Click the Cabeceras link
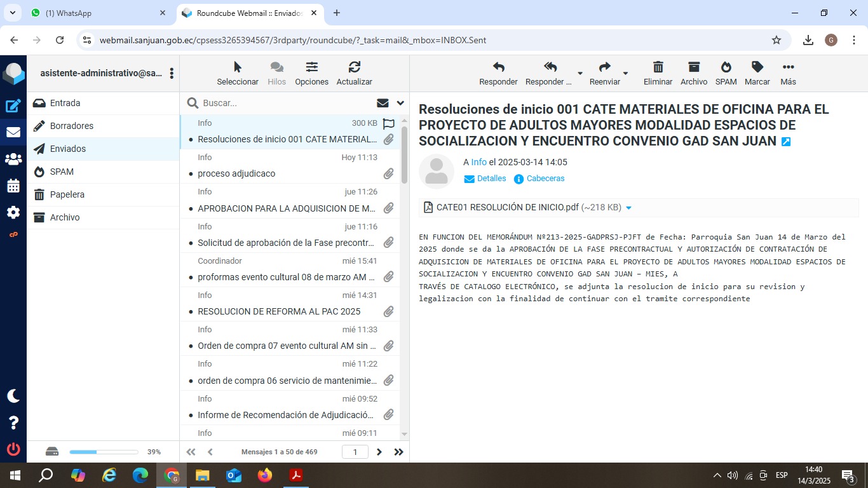Viewport: 868px width, 488px height. point(545,179)
